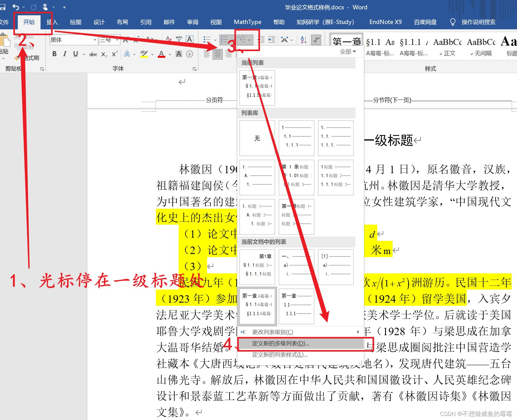Viewport: 517px width, 420px height.
Task: Choose [1] a) i. list thumbnail
Action: (x=336, y=267)
